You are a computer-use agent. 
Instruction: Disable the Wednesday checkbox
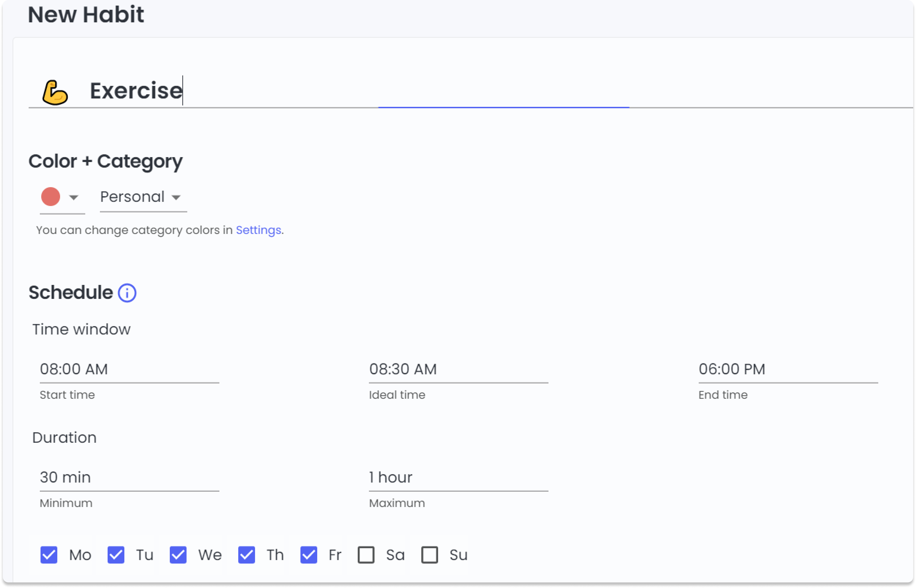(x=178, y=555)
